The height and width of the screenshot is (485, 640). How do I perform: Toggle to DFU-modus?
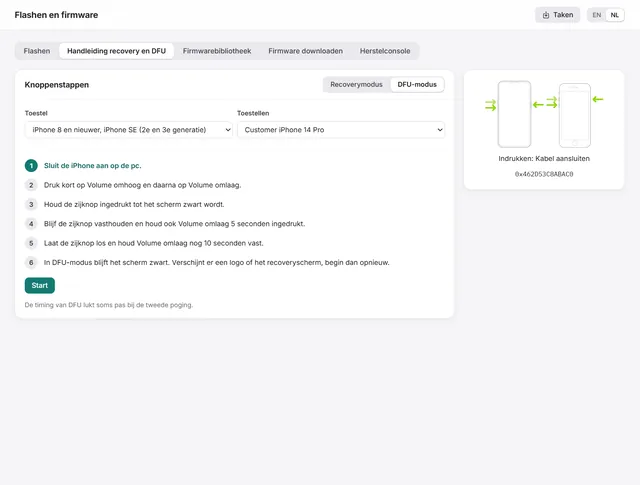coord(417,85)
